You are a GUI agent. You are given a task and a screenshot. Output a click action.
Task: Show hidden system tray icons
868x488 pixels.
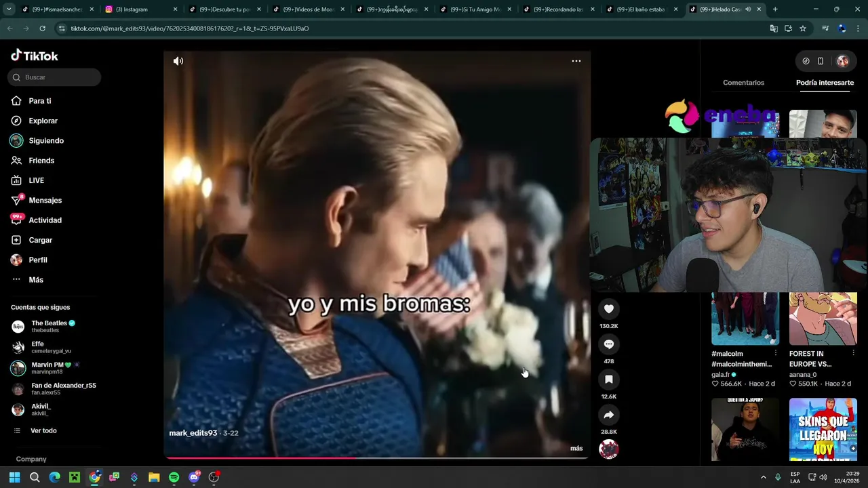[x=764, y=477]
